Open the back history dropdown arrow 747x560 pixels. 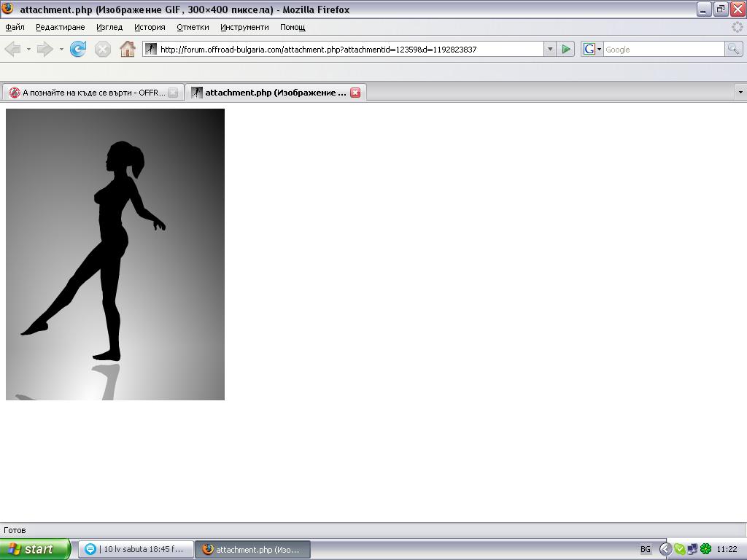click(28, 50)
